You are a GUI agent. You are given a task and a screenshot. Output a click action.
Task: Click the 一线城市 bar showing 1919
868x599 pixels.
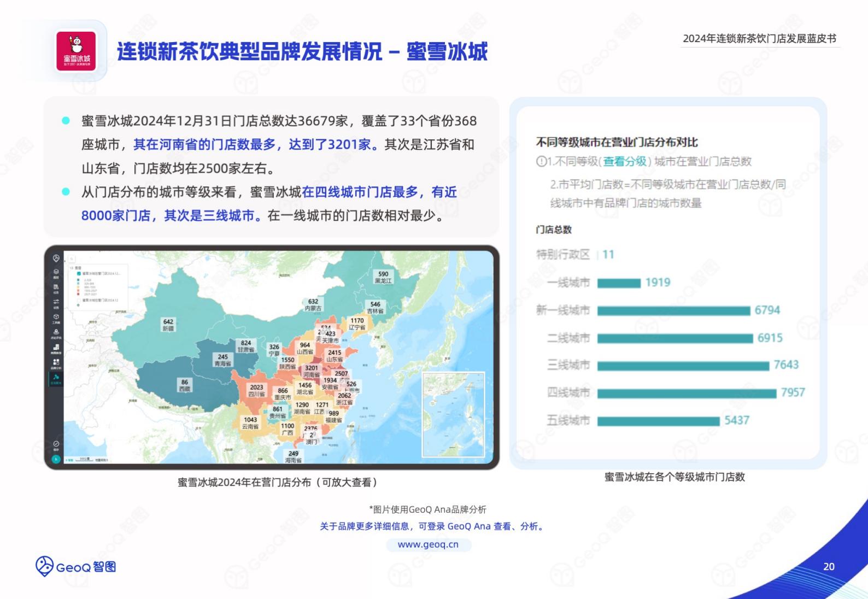(x=619, y=283)
